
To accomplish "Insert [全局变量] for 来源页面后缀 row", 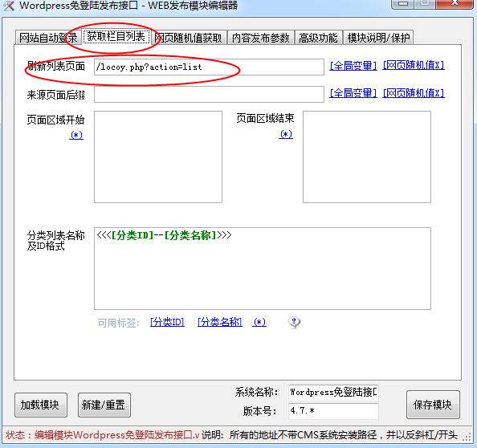I will tap(353, 93).
